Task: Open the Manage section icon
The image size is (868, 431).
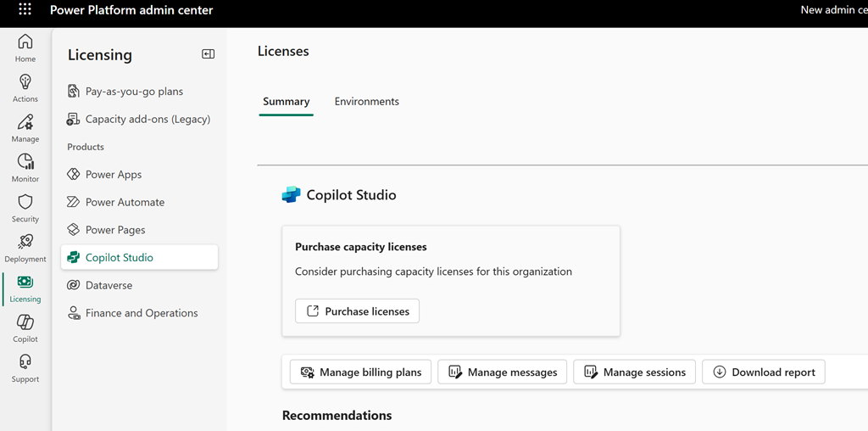Action: [x=25, y=127]
